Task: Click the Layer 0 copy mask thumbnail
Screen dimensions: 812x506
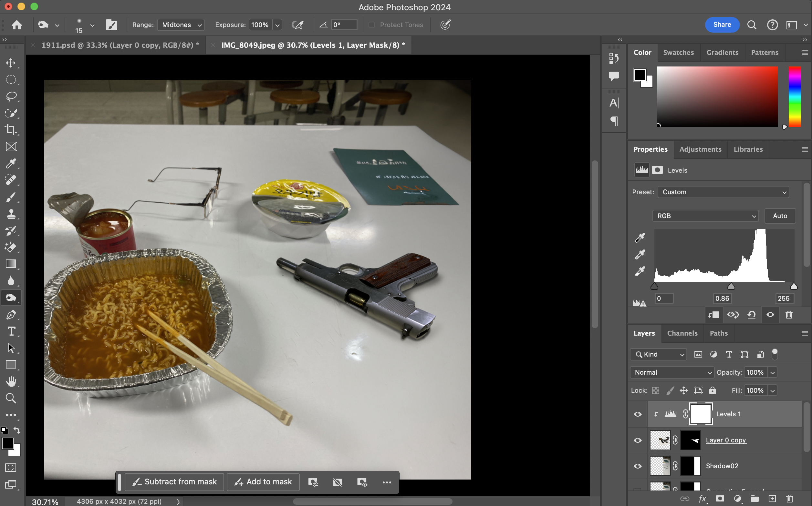Action: (x=690, y=440)
